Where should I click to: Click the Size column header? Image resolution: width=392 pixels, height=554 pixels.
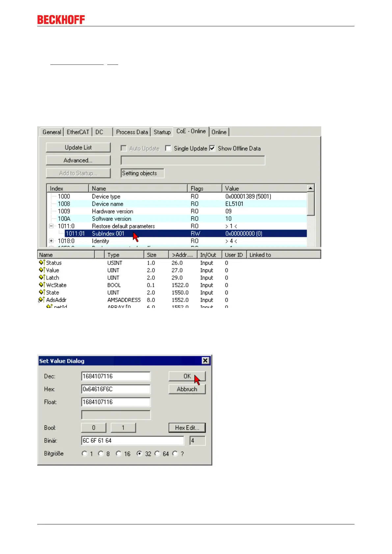(x=156, y=255)
